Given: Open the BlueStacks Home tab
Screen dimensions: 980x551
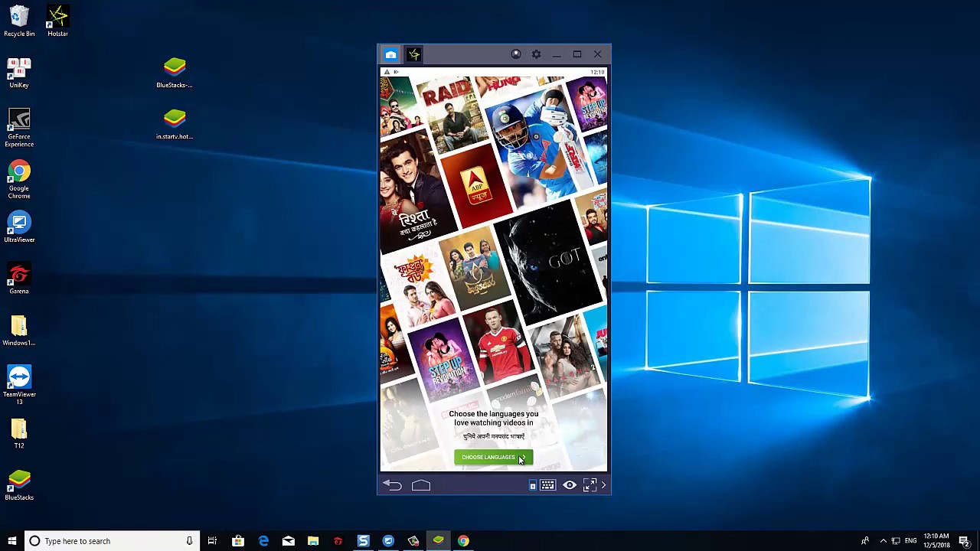Looking at the screenshot, I should click(390, 54).
